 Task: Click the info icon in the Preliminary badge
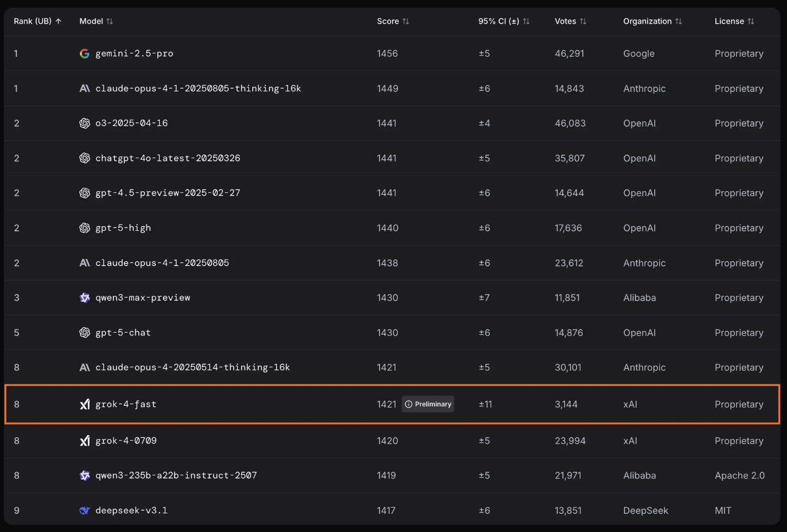point(409,404)
